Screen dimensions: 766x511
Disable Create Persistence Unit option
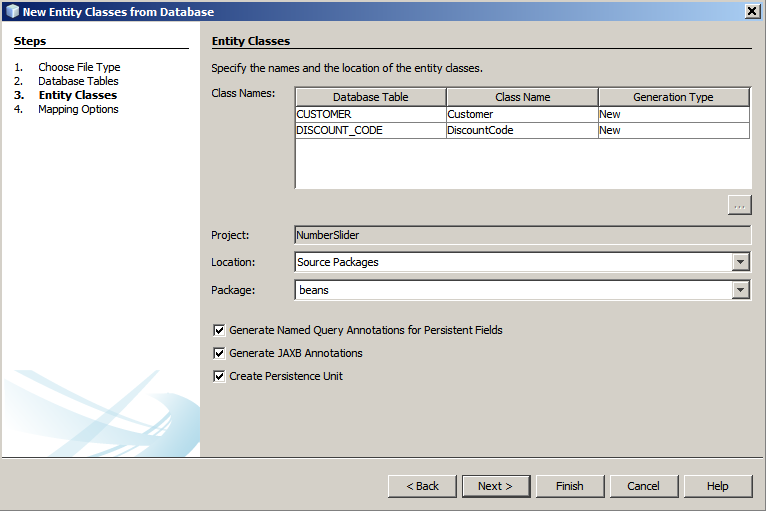[x=219, y=377]
